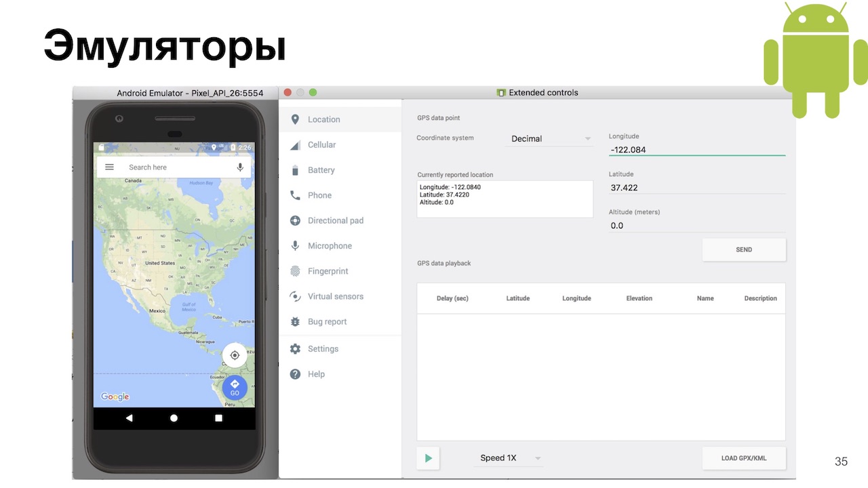Click the Description column header
This screenshot has width=868, height=488.
[760, 298]
